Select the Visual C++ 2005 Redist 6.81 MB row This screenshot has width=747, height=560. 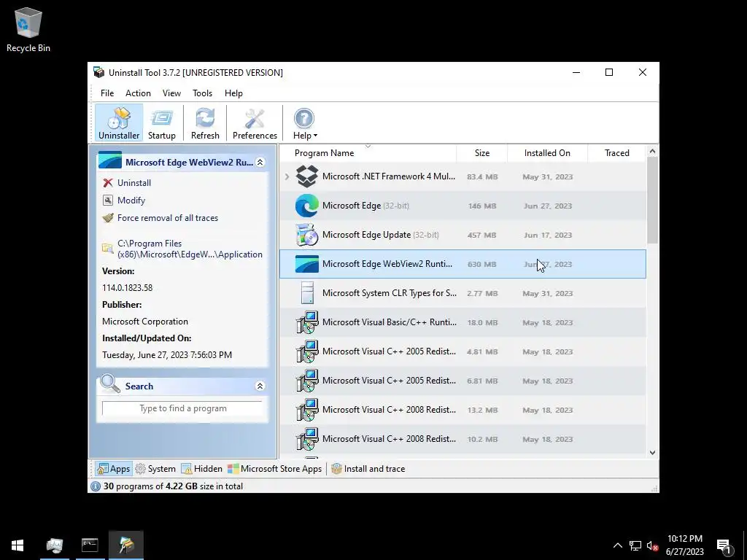[462, 381]
